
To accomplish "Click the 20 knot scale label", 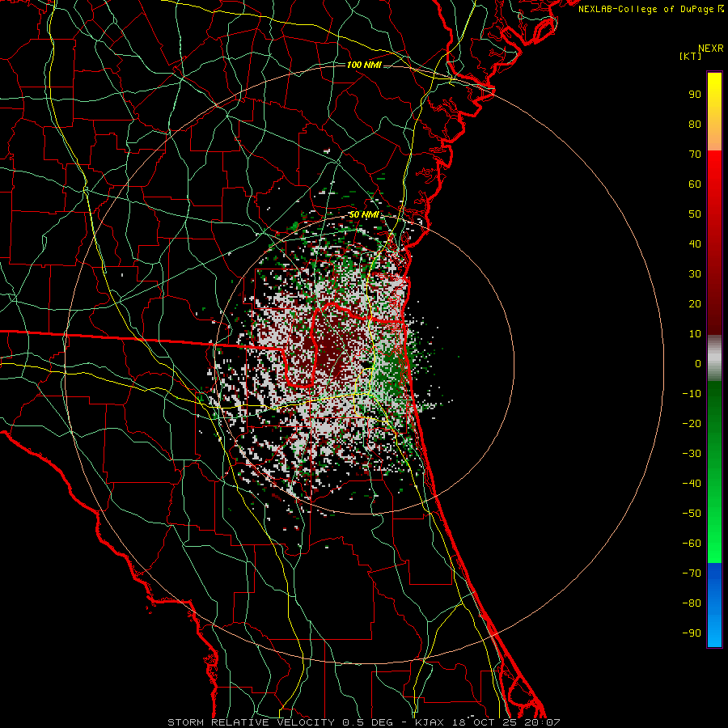I will click(695, 303).
